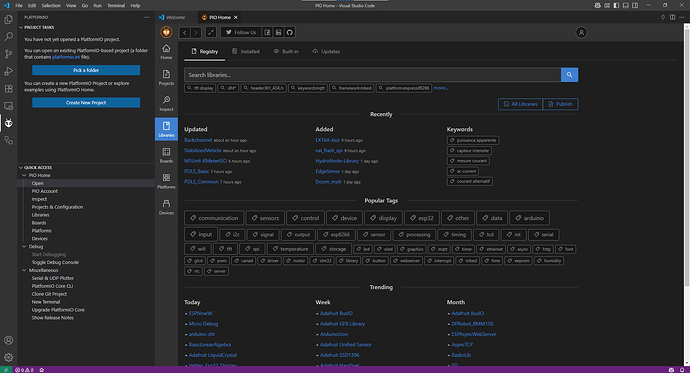Open Run and Debug activity icon

point(8,71)
